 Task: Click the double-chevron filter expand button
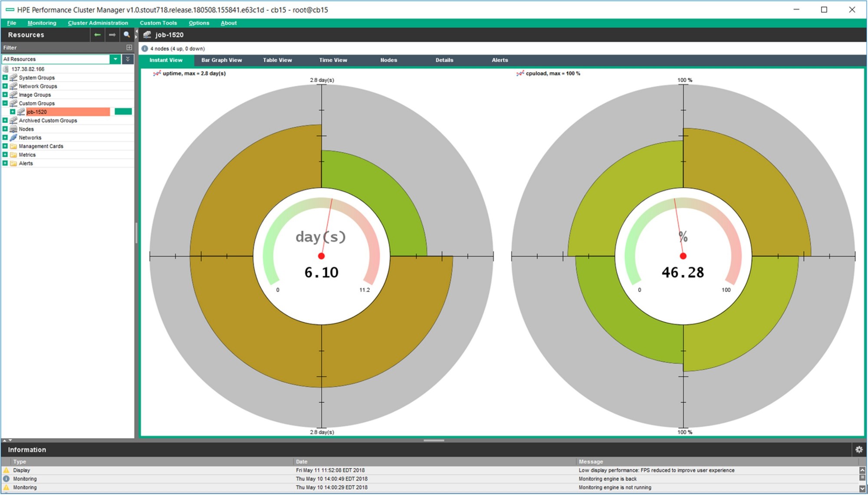click(x=128, y=59)
